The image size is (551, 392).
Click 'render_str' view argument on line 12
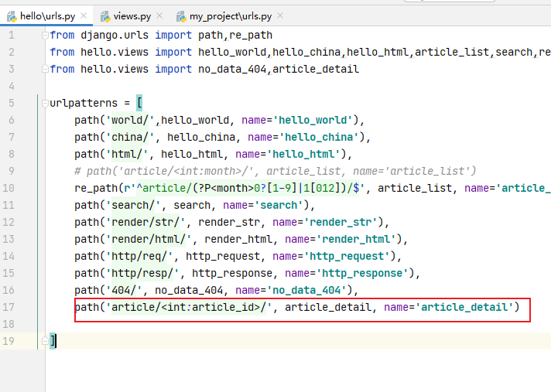229,222
